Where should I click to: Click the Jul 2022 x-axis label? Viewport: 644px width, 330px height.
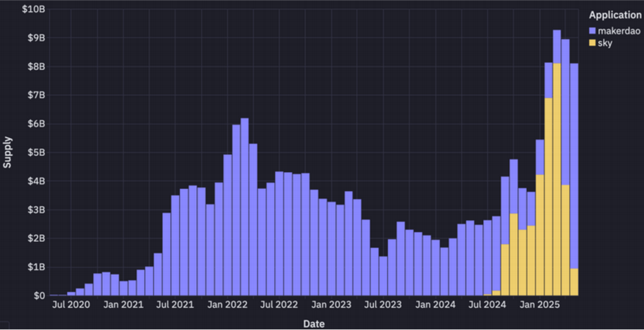(280, 305)
